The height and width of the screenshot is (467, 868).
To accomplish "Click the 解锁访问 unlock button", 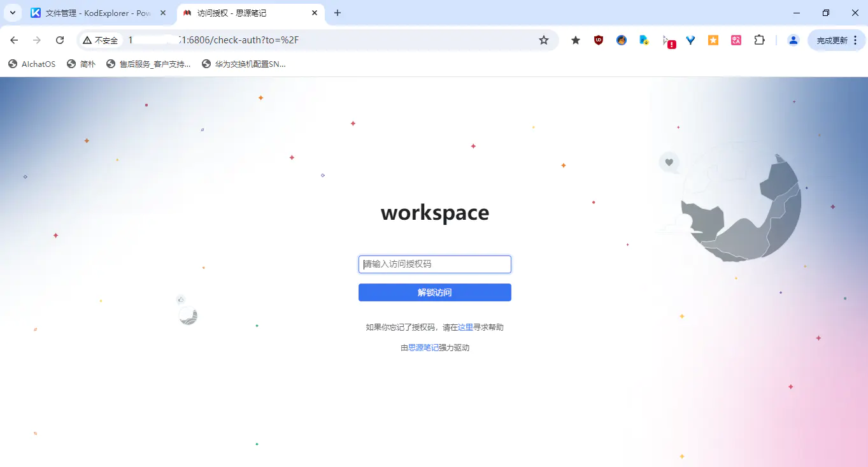I will click(x=435, y=292).
